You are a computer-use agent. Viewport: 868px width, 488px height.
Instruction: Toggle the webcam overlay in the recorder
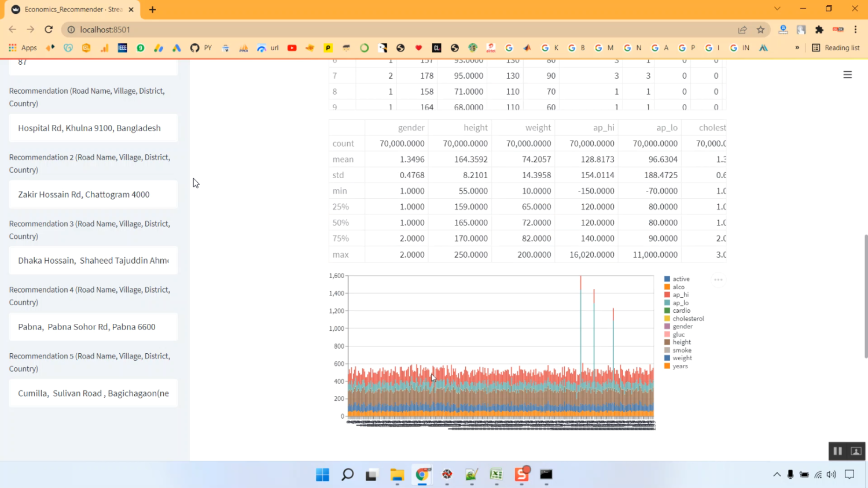(x=855, y=451)
